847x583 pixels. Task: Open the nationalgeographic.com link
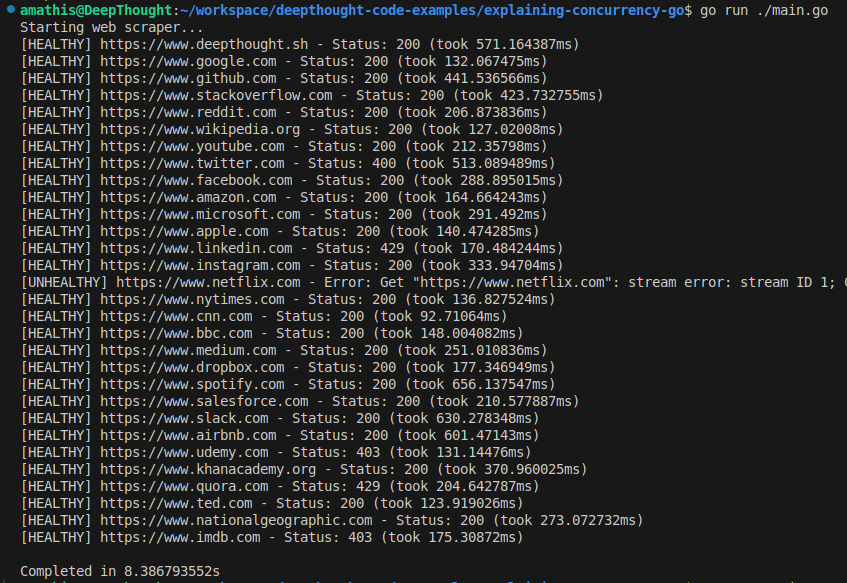click(237, 520)
